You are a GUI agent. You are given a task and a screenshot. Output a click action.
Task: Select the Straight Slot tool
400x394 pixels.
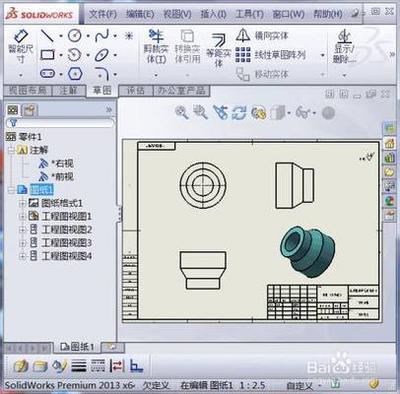pyautogui.click(x=47, y=73)
